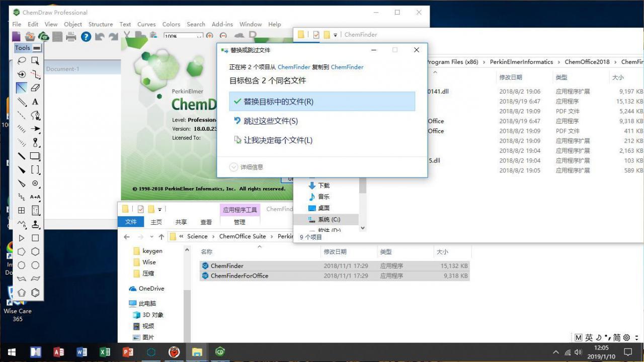Image resolution: width=644 pixels, height=362 pixels.
Task: Select the Brackets tool
Action: click(35, 169)
